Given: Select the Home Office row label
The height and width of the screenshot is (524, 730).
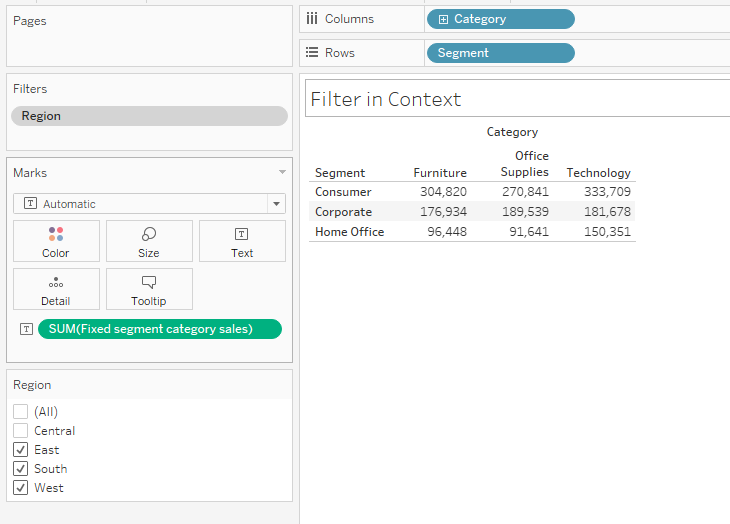Looking at the screenshot, I should [350, 232].
